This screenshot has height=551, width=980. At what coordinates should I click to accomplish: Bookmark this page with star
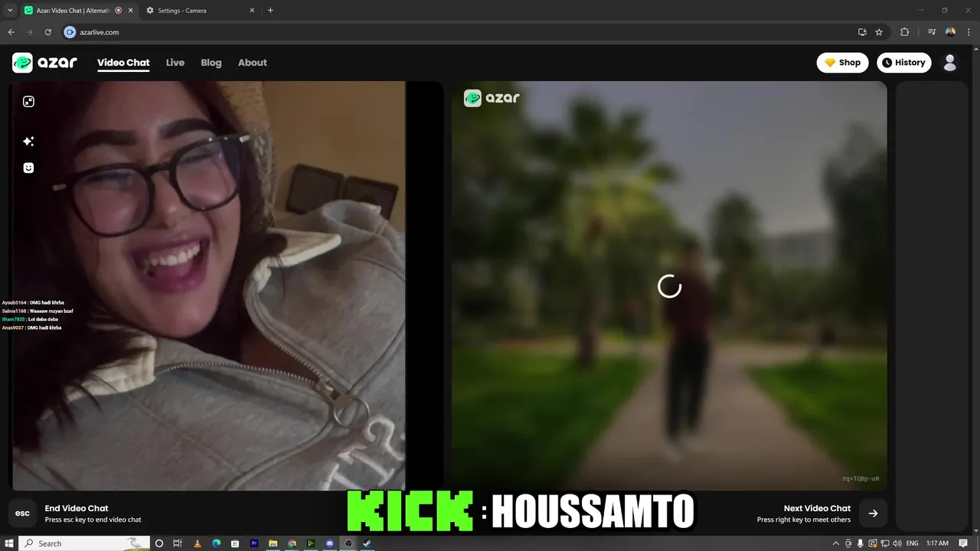[x=879, y=32]
